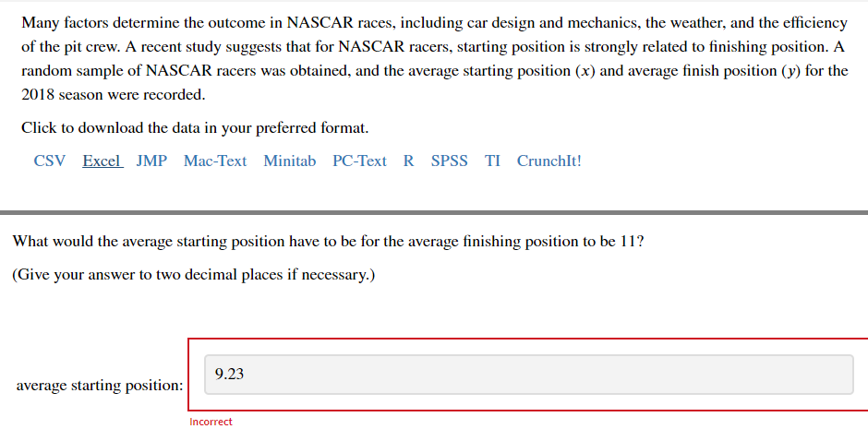Download the Excel data file
The height and width of the screenshot is (429, 868).
[x=103, y=161]
